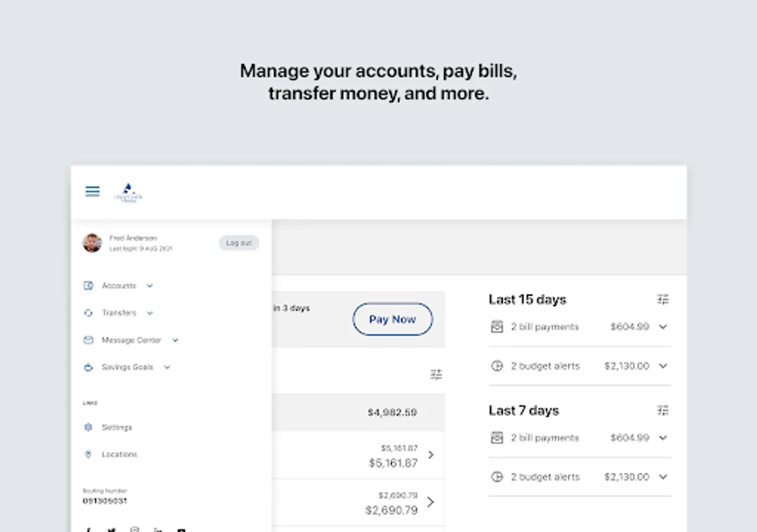Click the Log out button
This screenshot has width=757, height=532.
tap(239, 243)
